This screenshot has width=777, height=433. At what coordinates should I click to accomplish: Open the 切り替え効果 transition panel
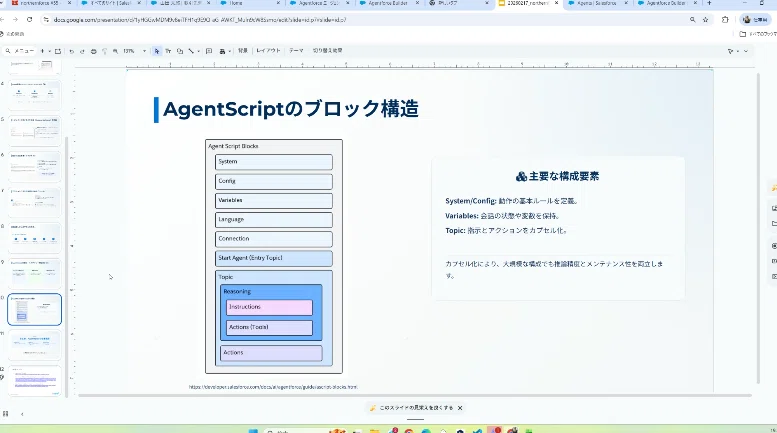328,51
